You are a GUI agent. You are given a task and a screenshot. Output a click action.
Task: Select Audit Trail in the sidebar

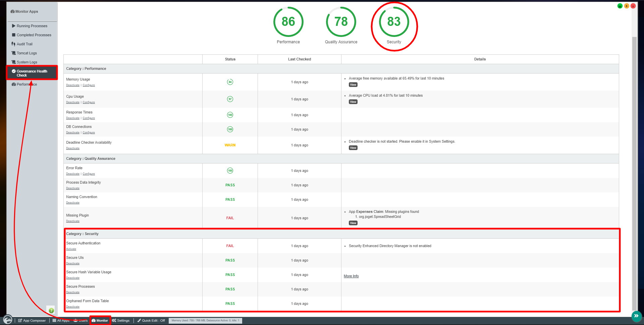(x=24, y=44)
